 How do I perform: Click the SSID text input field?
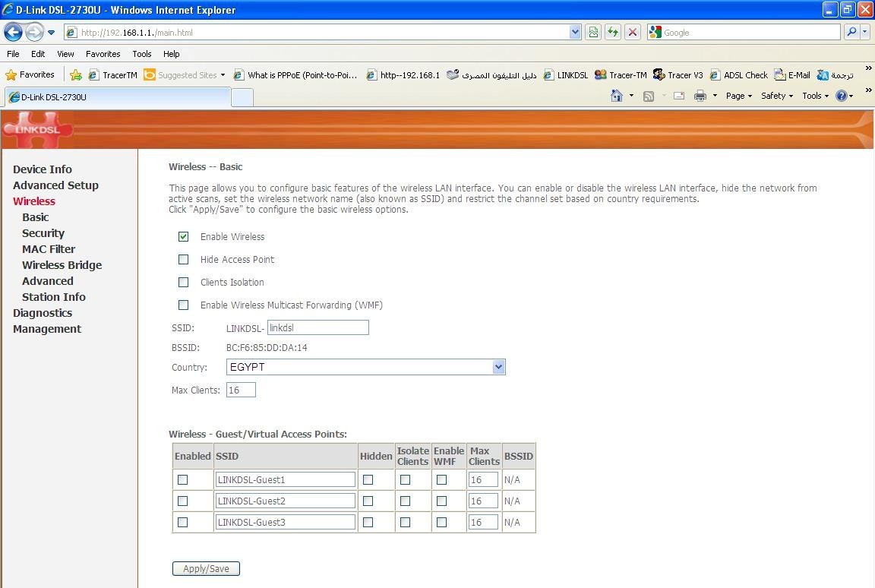coord(317,327)
